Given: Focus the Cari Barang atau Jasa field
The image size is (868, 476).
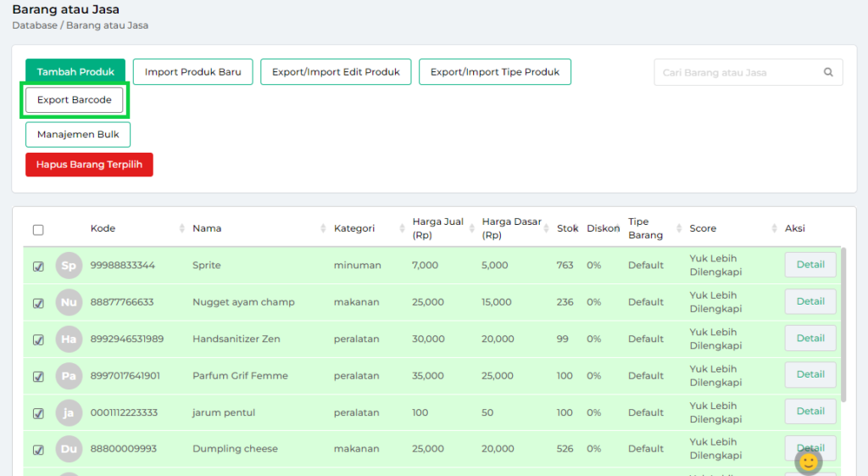Looking at the screenshot, I should pyautogui.click(x=737, y=73).
